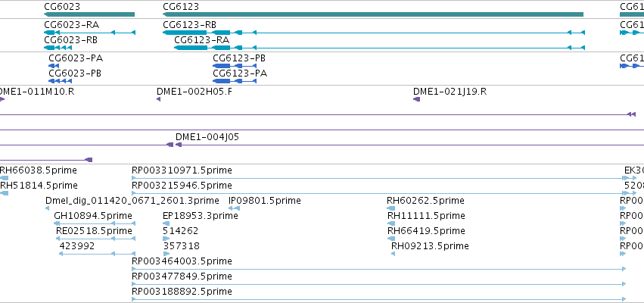The width and height of the screenshot is (644, 303).
Task: Click the DME1-021J19.R feature label
Action: [x=450, y=91]
